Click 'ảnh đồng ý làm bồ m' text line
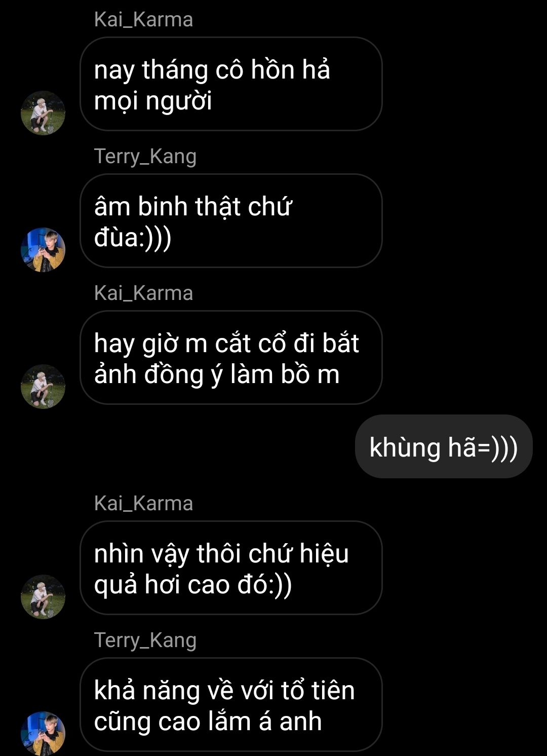The width and height of the screenshot is (547, 756). point(217,375)
